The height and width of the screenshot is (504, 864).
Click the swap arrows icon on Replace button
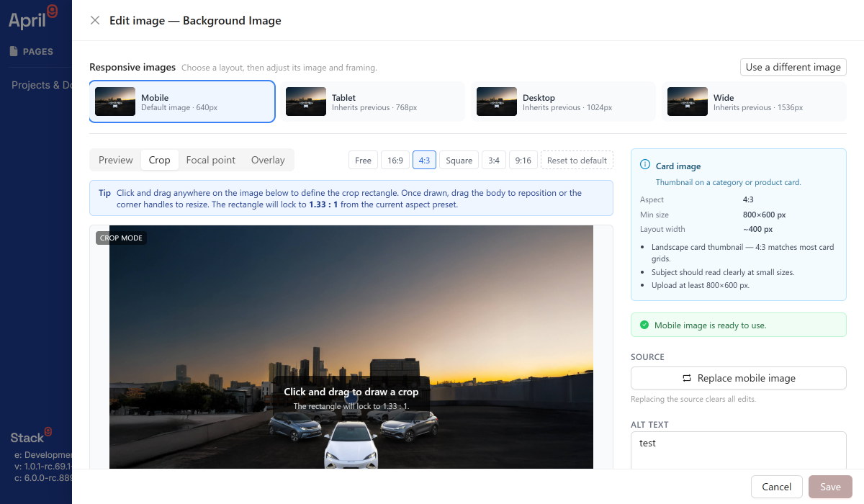tap(687, 378)
